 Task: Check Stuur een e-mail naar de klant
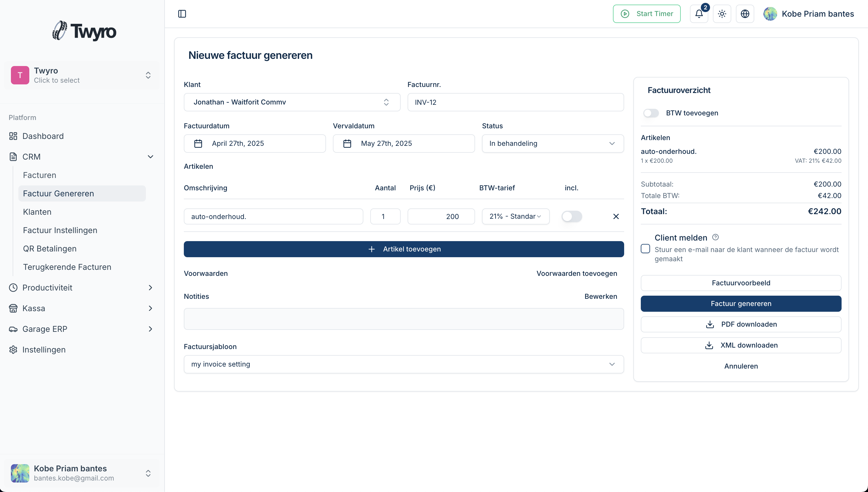coord(645,248)
